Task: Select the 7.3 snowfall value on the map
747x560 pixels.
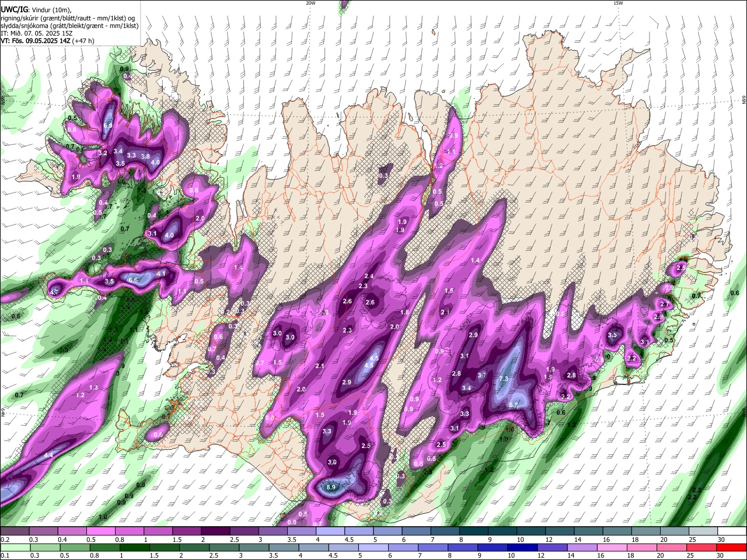Action: [504, 379]
